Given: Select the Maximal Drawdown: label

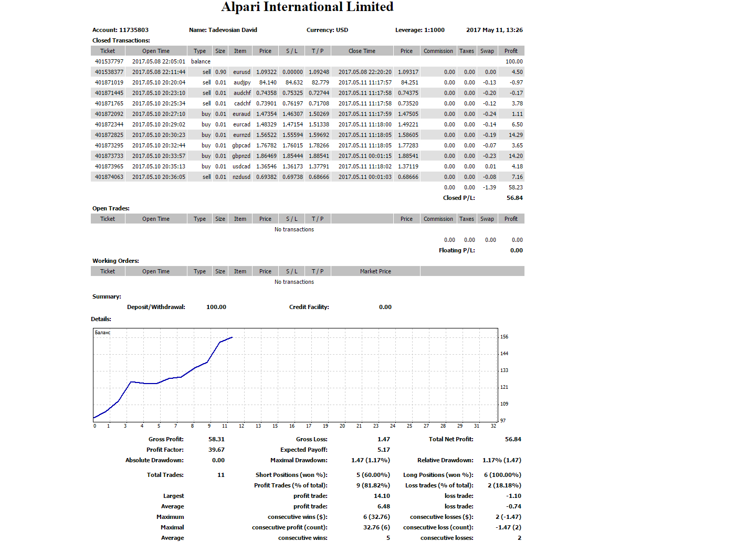Looking at the screenshot, I should tap(299, 460).
